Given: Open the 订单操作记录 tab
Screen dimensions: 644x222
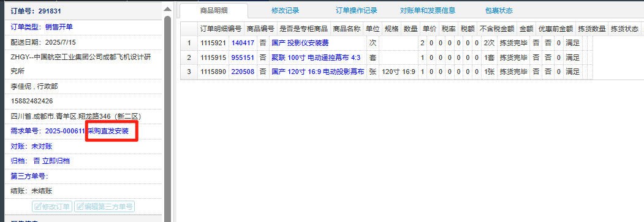Looking at the screenshot, I should tap(357, 10).
